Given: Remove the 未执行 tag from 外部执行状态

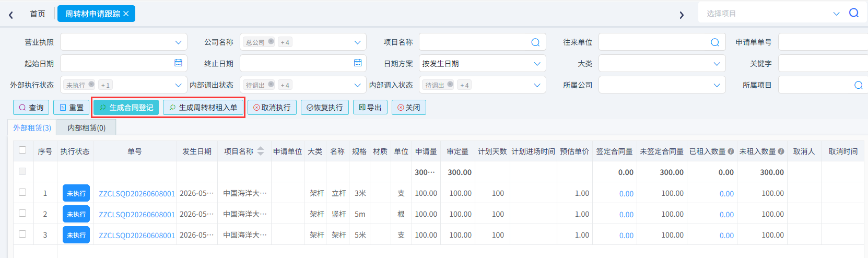Looking at the screenshot, I should tap(91, 85).
